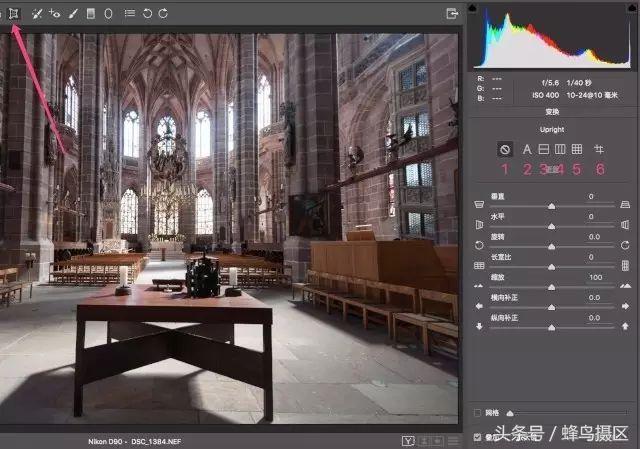The height and width of the screenshot is (449, 640).
Task: Click the save/export icon above preview
Action: 452,14
